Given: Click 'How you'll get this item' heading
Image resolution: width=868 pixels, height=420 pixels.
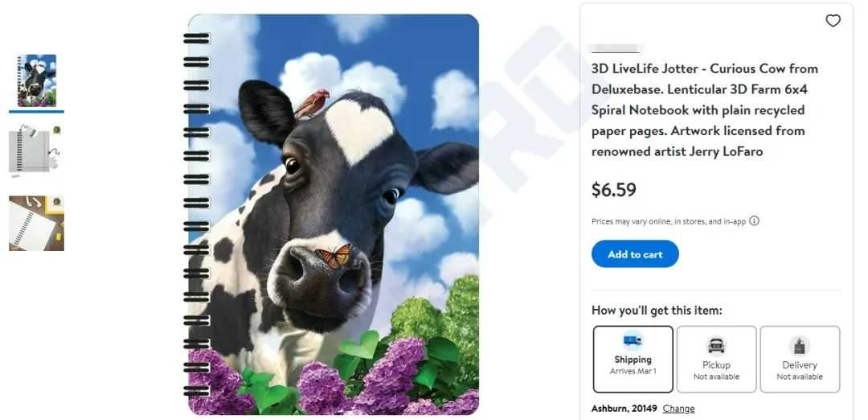Looking at the screenshot, I should click(657, 311).
